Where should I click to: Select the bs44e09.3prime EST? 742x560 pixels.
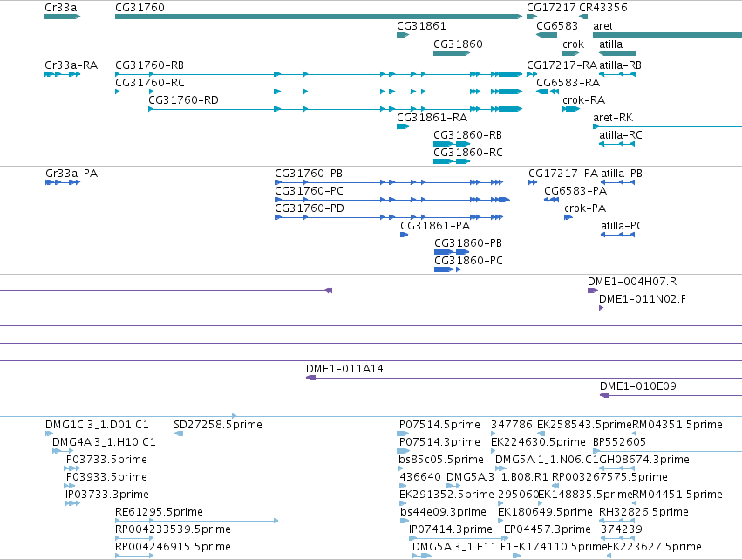coord(404,521)
